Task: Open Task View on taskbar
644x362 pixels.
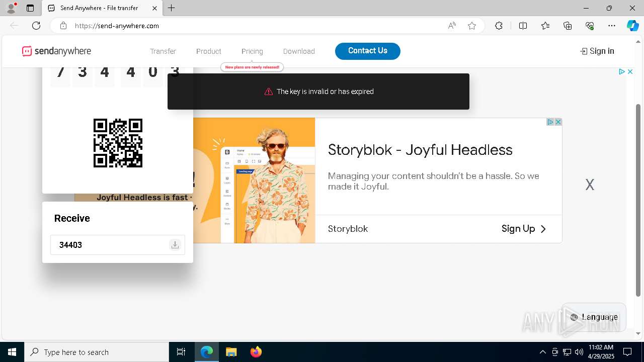Action: (x=181, y=352)
